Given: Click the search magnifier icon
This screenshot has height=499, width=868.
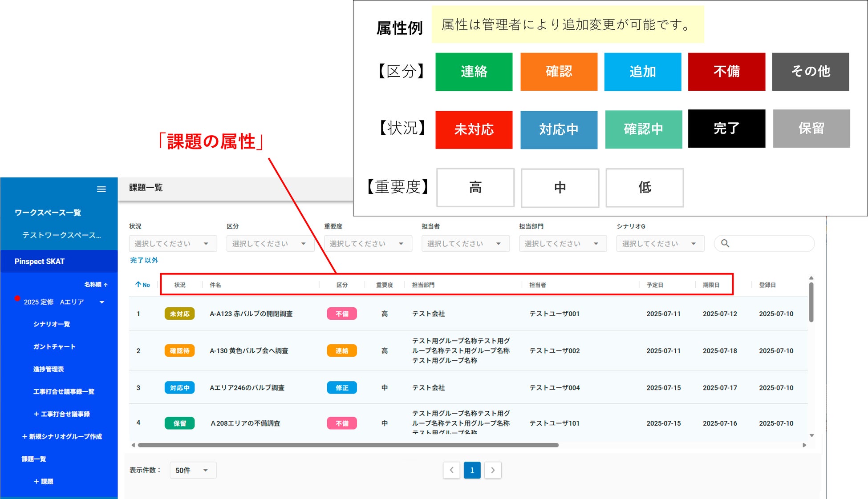Looking at the screenshot, I should (725, 243).
